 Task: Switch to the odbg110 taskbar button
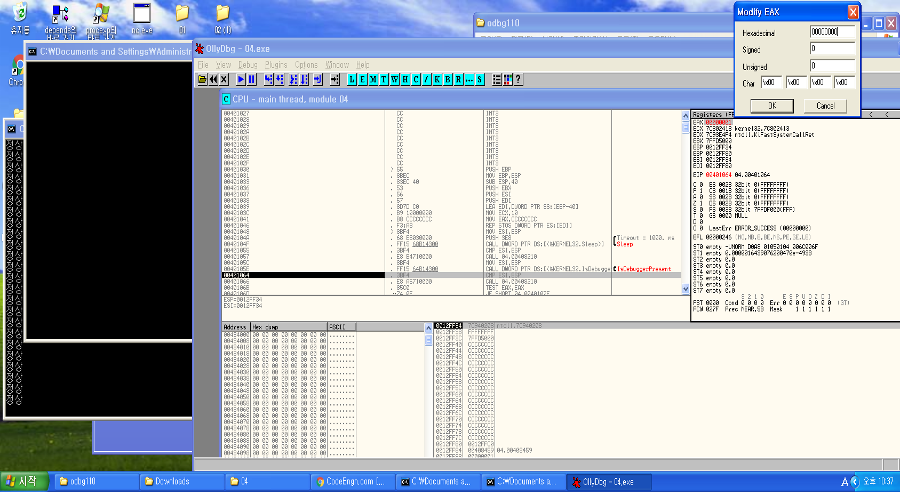tap(96, 482)
